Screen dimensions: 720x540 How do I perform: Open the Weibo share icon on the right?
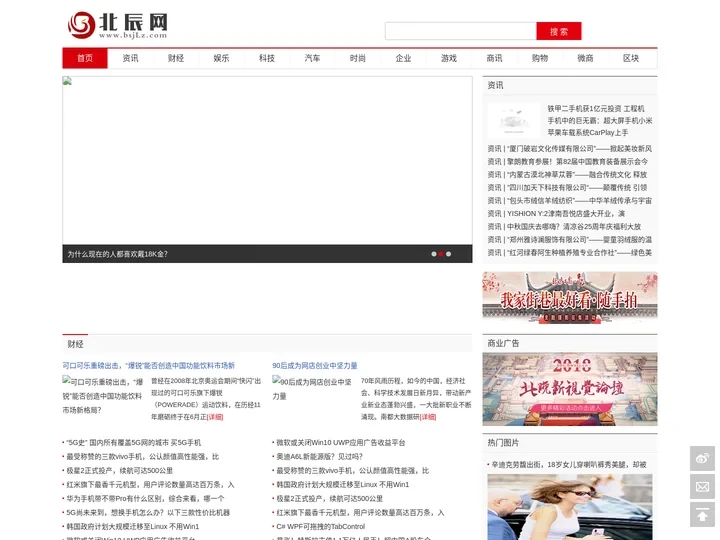point(702,458)
